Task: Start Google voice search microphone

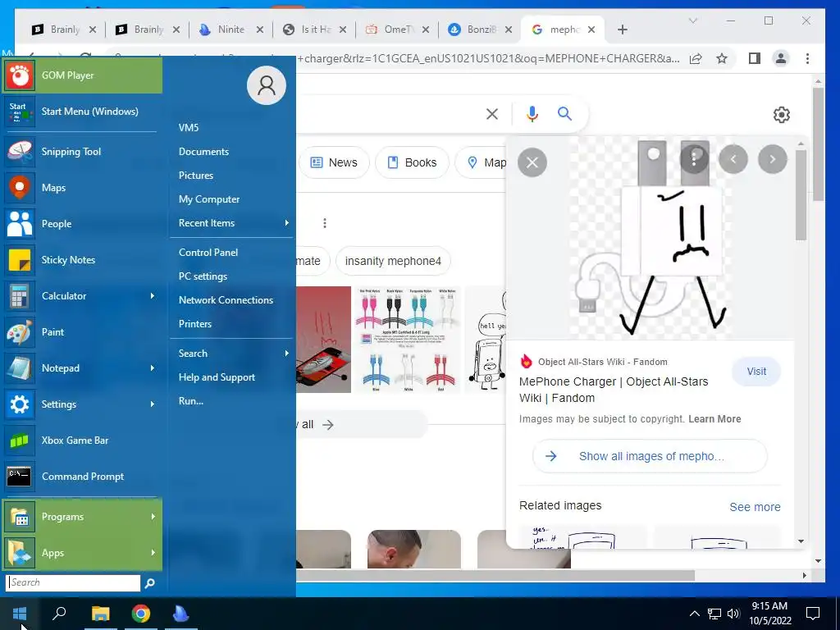Action: (x=532, y=113)
